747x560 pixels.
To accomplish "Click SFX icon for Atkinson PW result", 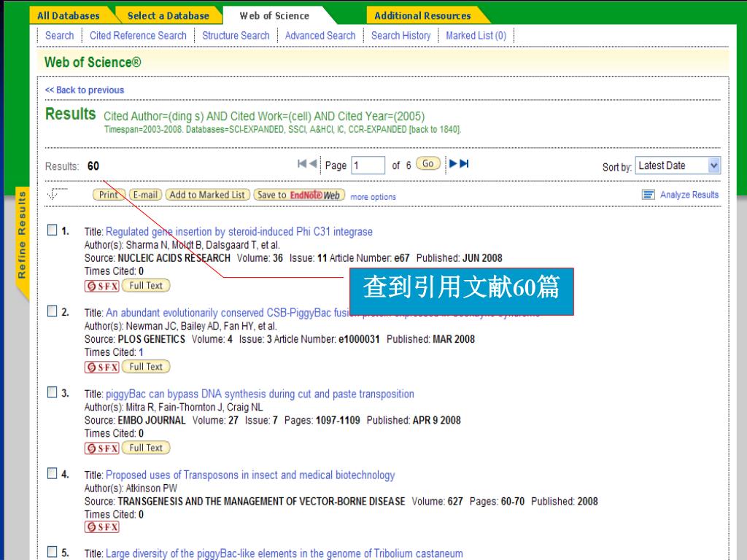I will click(x=101, y=527).
